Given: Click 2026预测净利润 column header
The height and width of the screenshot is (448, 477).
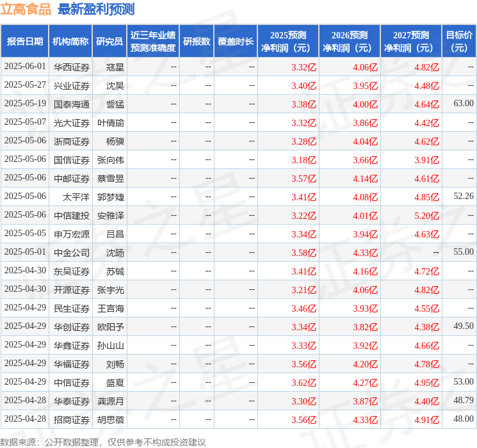Looking at the screenshot, I should click(350, 42).
